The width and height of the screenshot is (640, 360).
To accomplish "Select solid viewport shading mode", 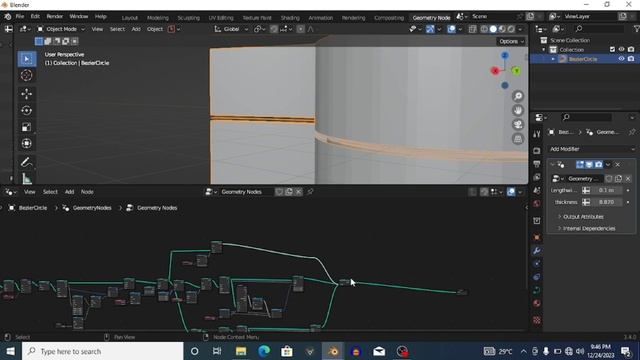I will tap(493, 29).
